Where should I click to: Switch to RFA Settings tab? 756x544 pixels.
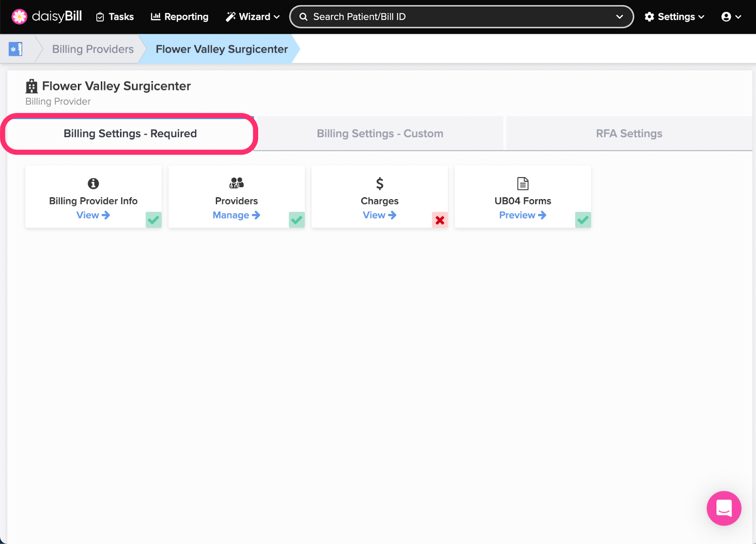coord(629,134)
